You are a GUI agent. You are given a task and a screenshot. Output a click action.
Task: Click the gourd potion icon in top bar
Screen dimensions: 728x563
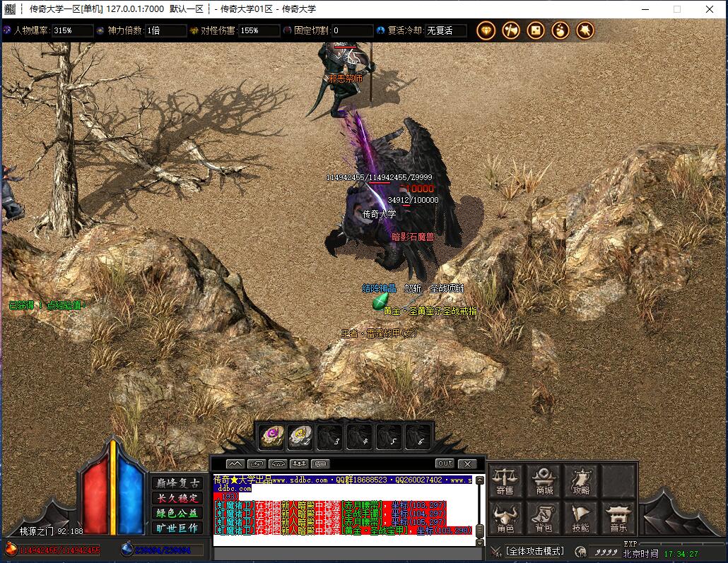(560, 30)
